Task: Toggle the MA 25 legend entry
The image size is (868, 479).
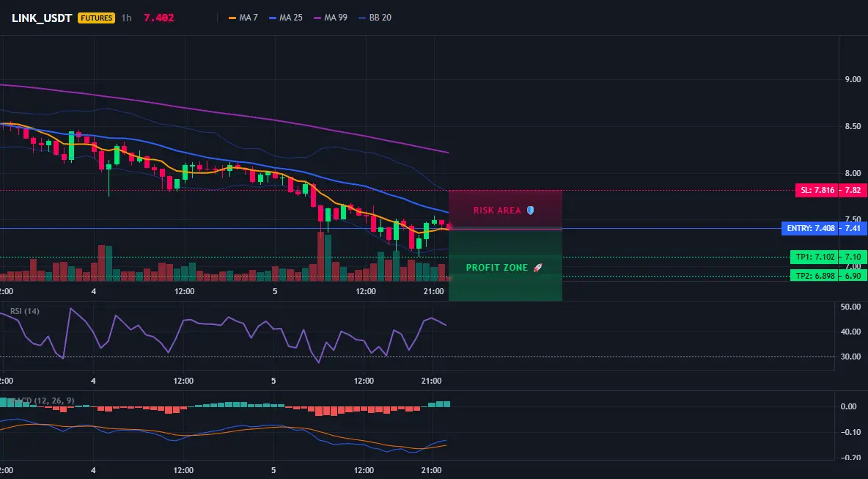Action: pyautogui.click(x=286, y=18)
